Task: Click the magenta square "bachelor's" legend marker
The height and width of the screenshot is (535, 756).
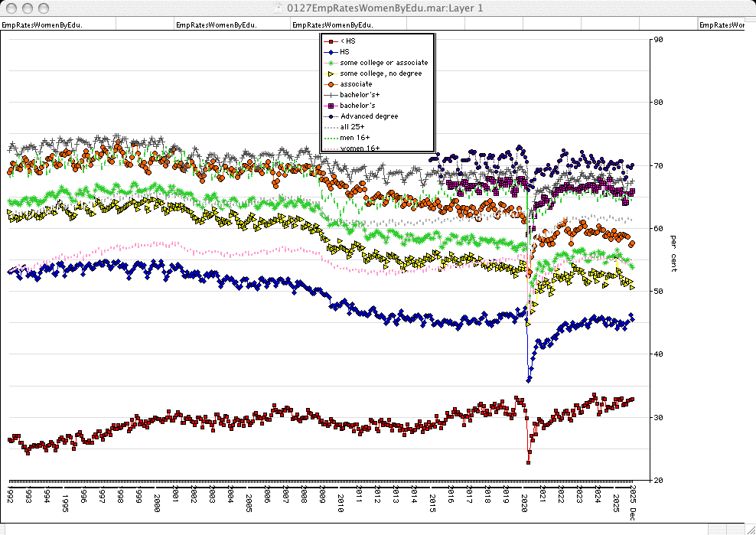Action: [x=330, y=106]
